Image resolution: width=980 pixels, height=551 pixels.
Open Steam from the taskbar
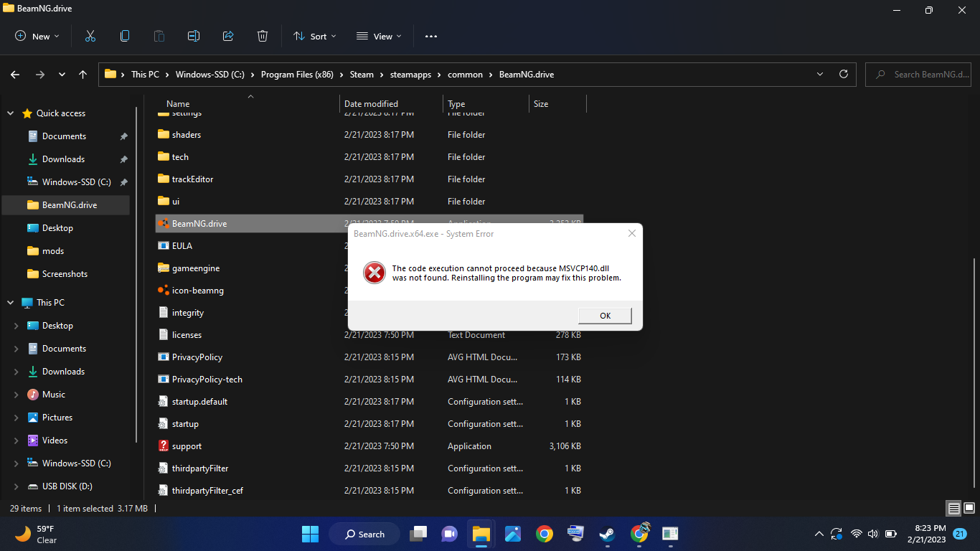[607, 534]
